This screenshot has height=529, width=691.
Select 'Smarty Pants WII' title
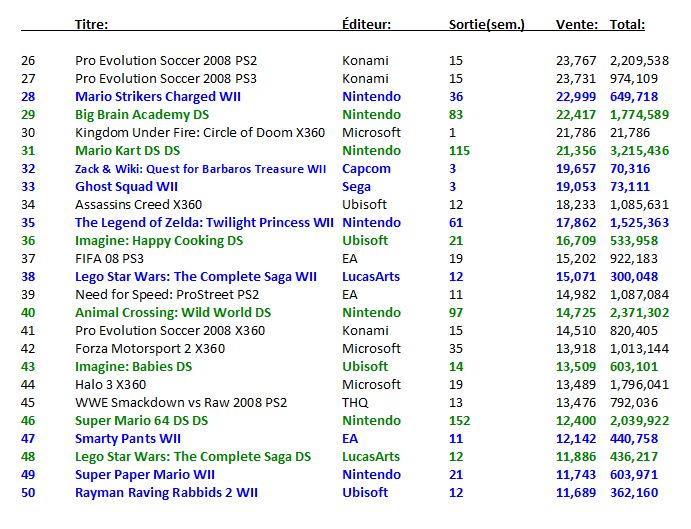click(128, 439)
